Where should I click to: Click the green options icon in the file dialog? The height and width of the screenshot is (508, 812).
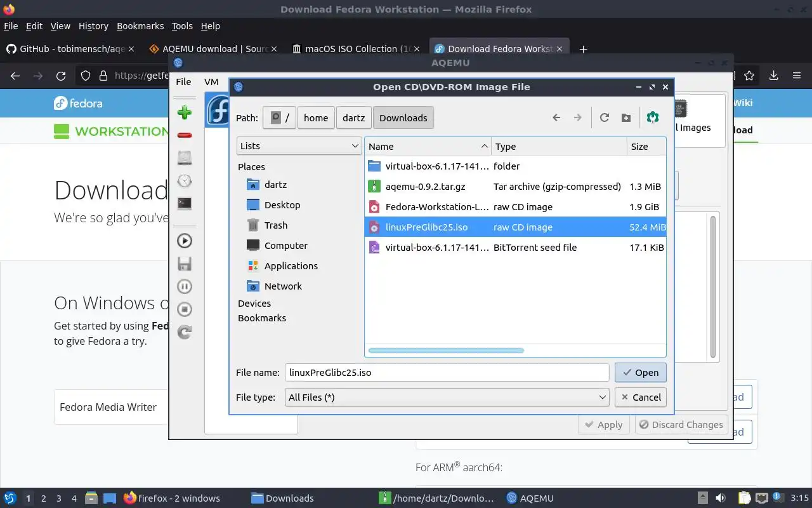(653, 117)
